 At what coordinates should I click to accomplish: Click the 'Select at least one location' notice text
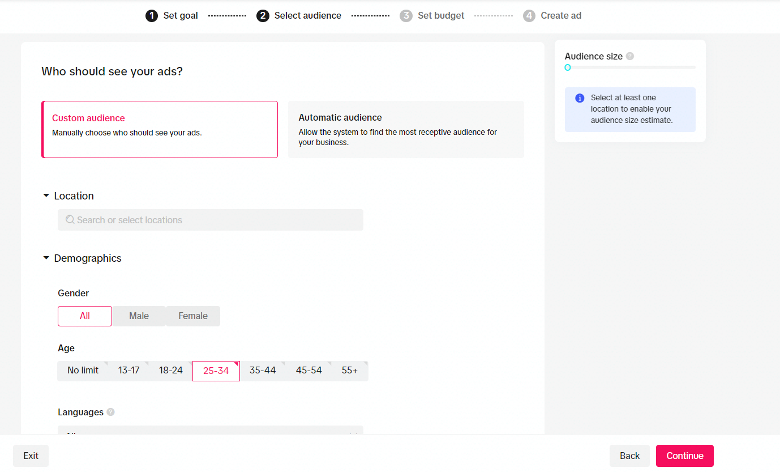coord(631,109)
